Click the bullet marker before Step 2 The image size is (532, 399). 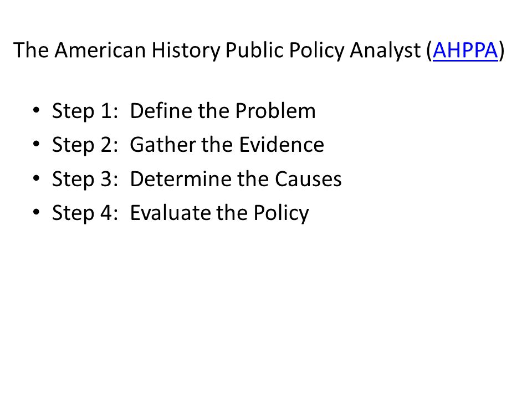[37, 144]
